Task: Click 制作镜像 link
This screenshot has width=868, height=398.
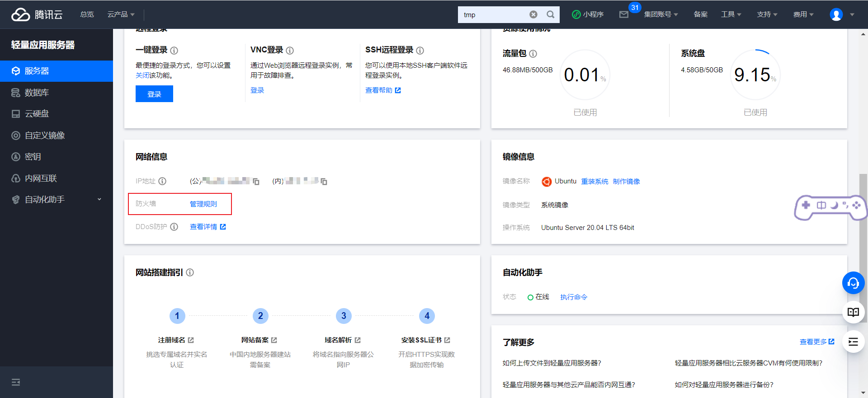Action: coord(626,182)
